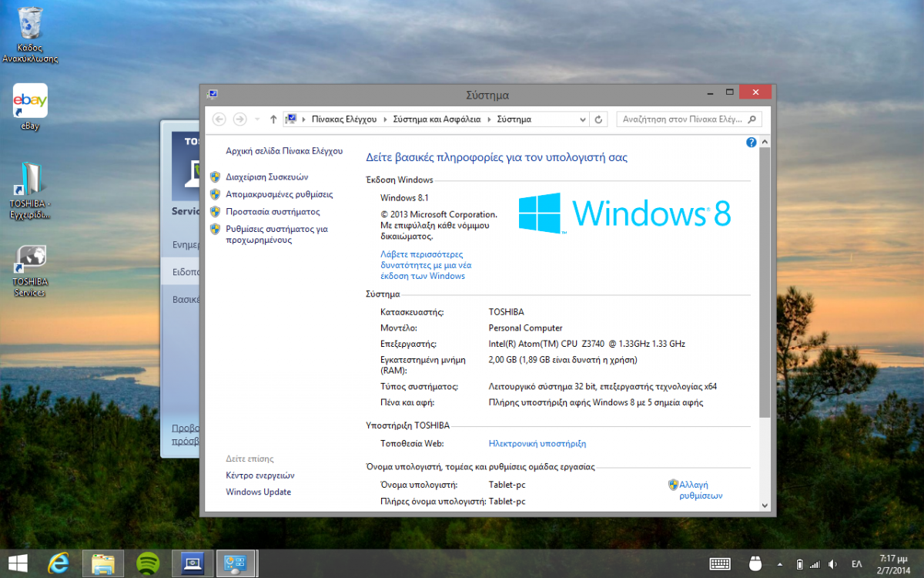Viewport: 924px width, 578px height.
Task: Expand the arrow after Σύστημα και Ασφάλεια
Action: 489,119
